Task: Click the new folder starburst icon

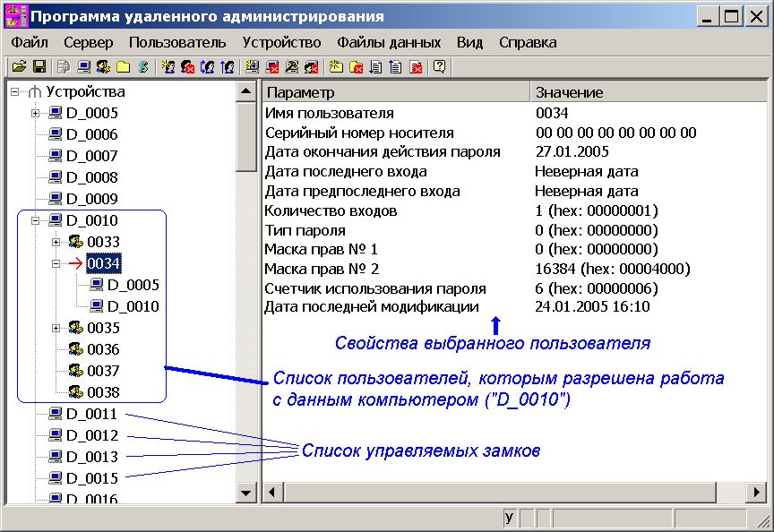Action: [336, 66]
